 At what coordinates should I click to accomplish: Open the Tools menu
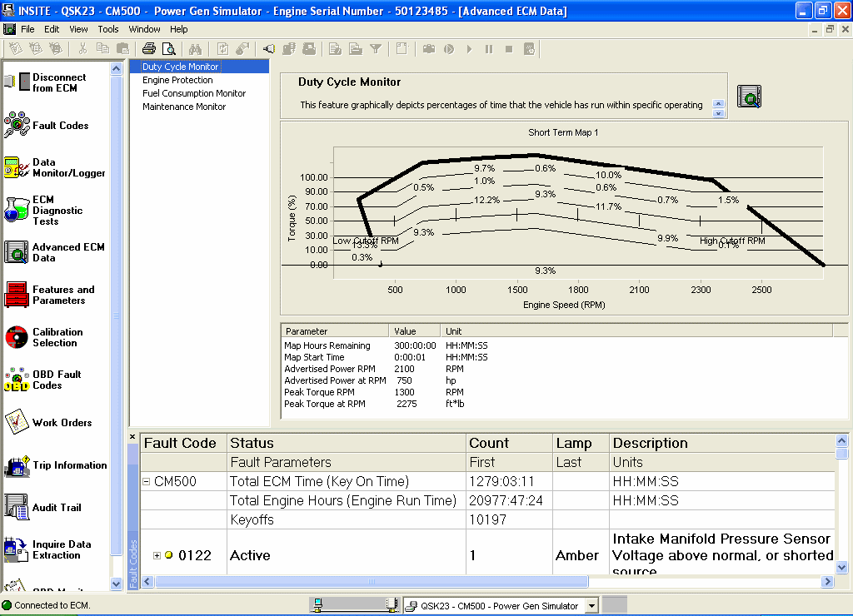point(108,29)
